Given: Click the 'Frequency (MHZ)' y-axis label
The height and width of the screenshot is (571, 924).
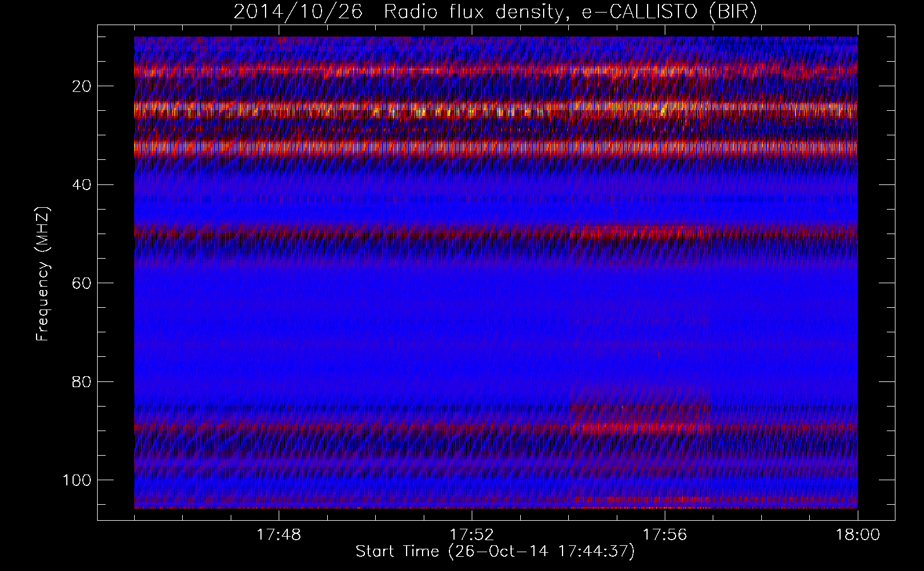Looking at the screenshot, I should tap(43, 274).
